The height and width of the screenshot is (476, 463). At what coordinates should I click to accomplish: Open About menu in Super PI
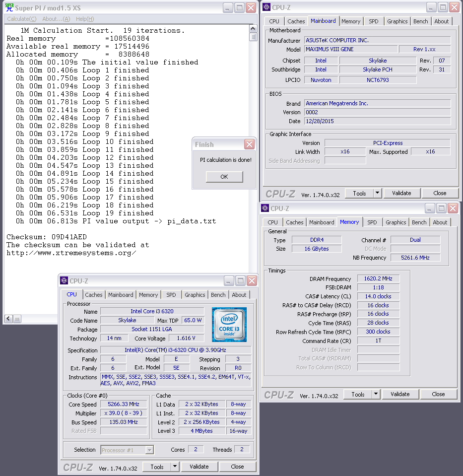(56, 19)
